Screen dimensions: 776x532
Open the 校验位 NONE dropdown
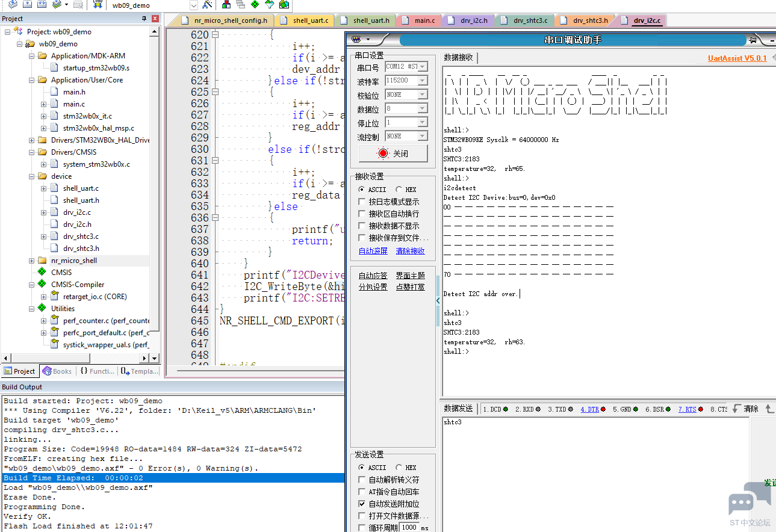click(423, 94)
